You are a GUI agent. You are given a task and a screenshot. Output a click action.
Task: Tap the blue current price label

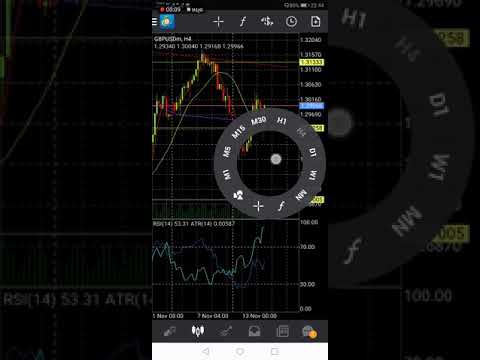312,106
